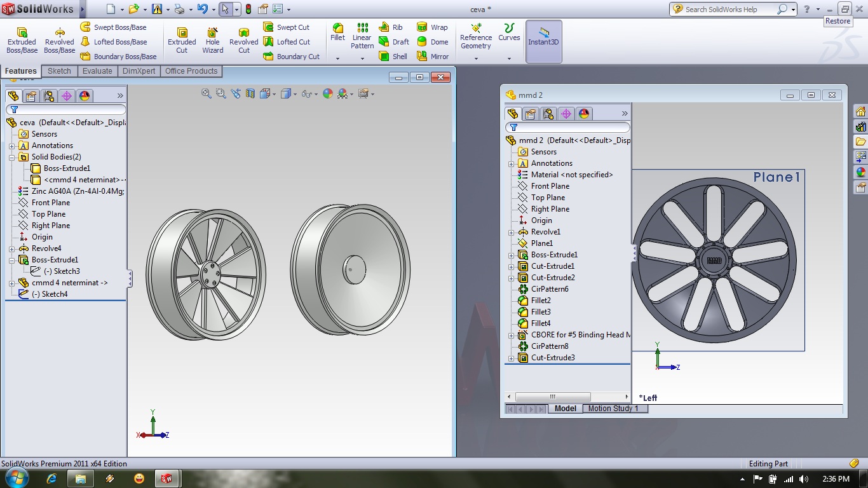868x488 pixels.
Task: Collapse Solid Bodies(2) folder in ceva tree
Action: point(11,157)
